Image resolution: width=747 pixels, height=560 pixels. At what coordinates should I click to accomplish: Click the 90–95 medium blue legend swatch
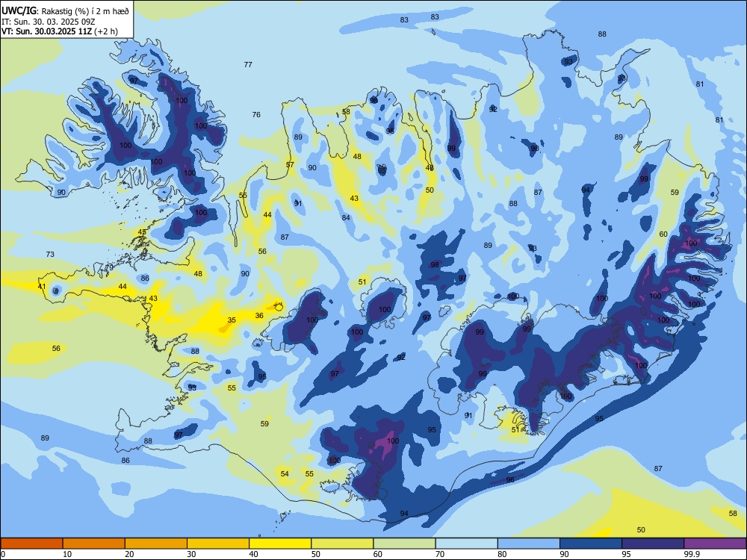[591, 544]
